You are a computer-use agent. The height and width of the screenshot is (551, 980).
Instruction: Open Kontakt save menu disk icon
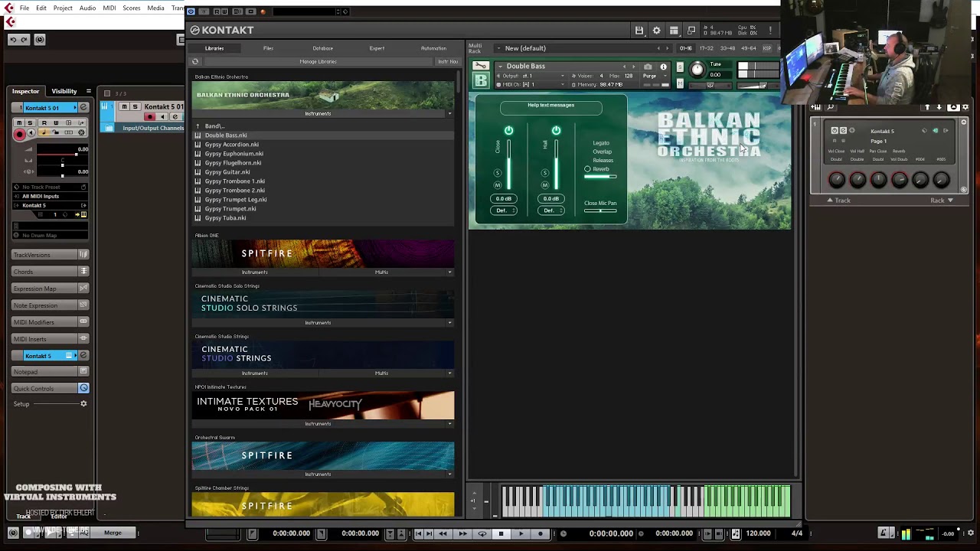coord(639,31)
